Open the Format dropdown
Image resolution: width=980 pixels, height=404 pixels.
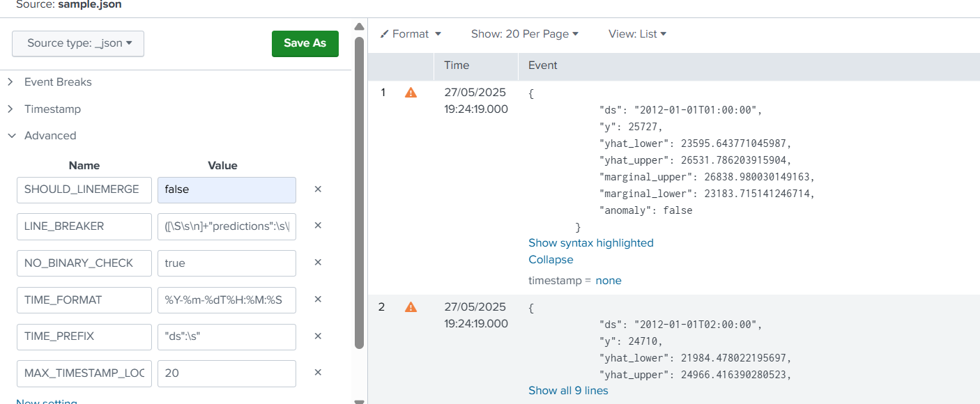pyautogui.click(x=410, y=33)
